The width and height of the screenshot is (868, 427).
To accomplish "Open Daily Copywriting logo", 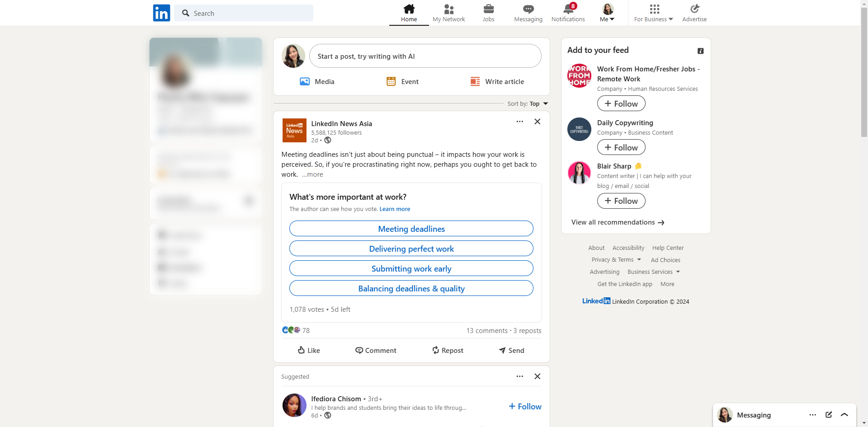I will (x=579, y=129).
